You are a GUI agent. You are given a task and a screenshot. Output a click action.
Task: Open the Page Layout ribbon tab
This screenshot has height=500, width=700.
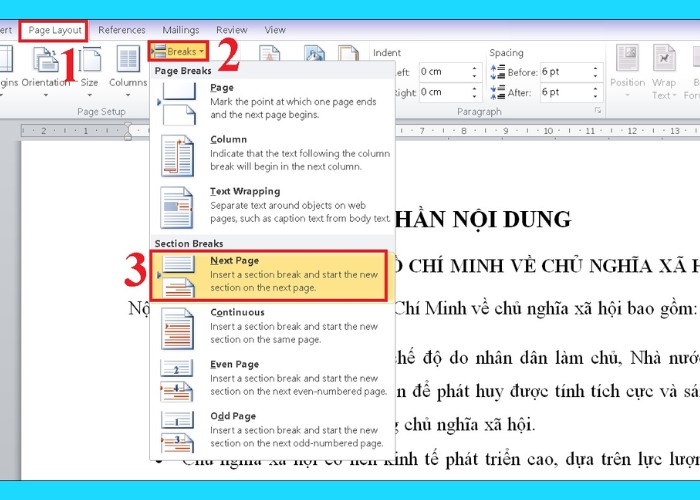(54, 30)
